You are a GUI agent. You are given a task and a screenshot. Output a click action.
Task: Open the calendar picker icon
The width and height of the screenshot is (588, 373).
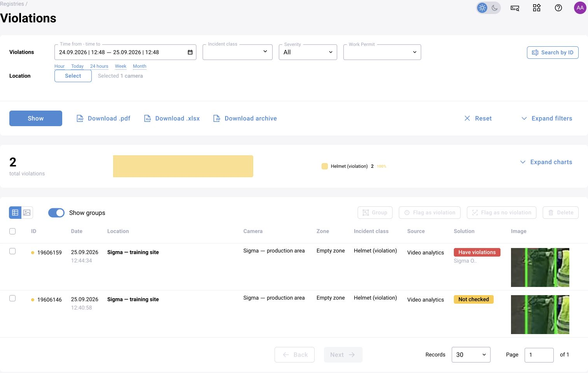(x=190, y=52)
